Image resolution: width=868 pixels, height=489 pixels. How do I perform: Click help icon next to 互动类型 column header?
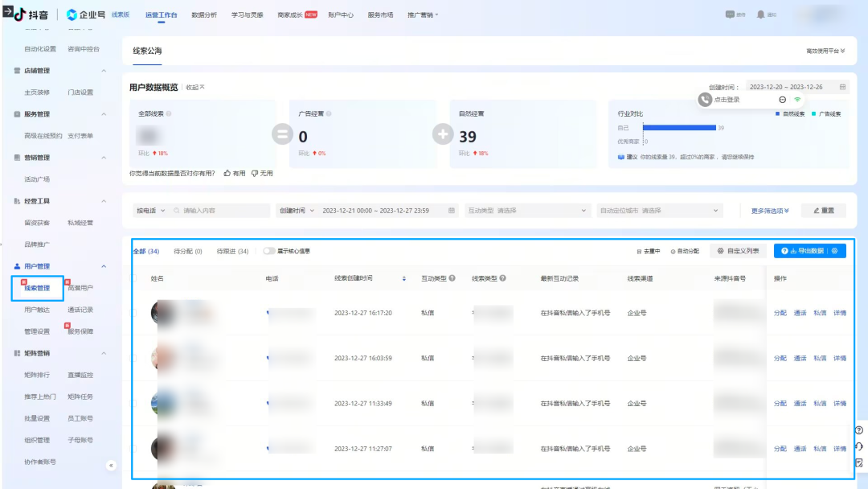coord(452,278)
